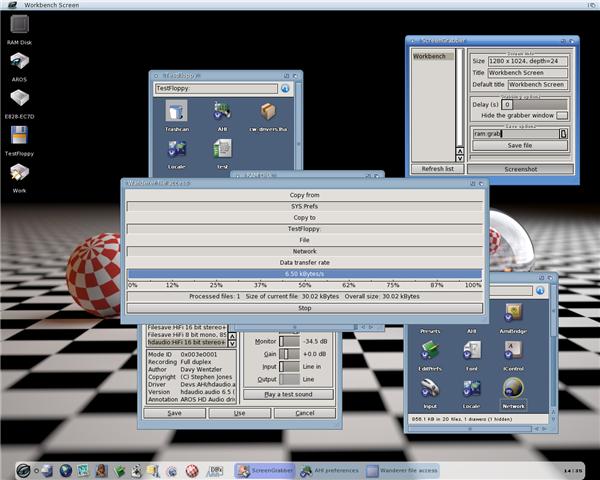Image resolution: width=600 pixels, height=480 pixels.
Task: Open the Font preferences icon
Action: click(471, 350)
